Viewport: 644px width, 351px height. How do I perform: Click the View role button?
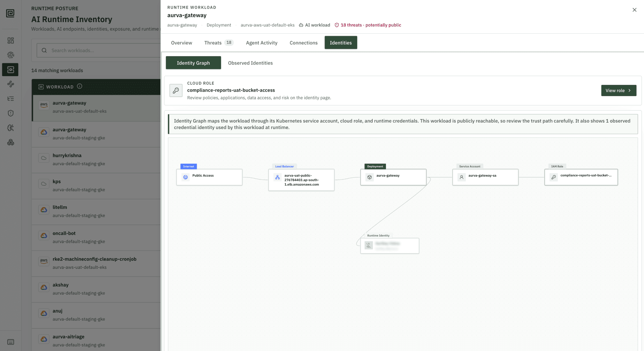tap(619, 91)
